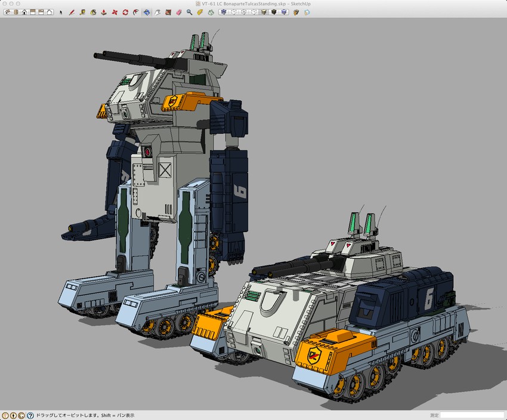The width and height of the screenshot is (507, 420).
Task: Click the number 6 on the tank
Action: [429, 299]
